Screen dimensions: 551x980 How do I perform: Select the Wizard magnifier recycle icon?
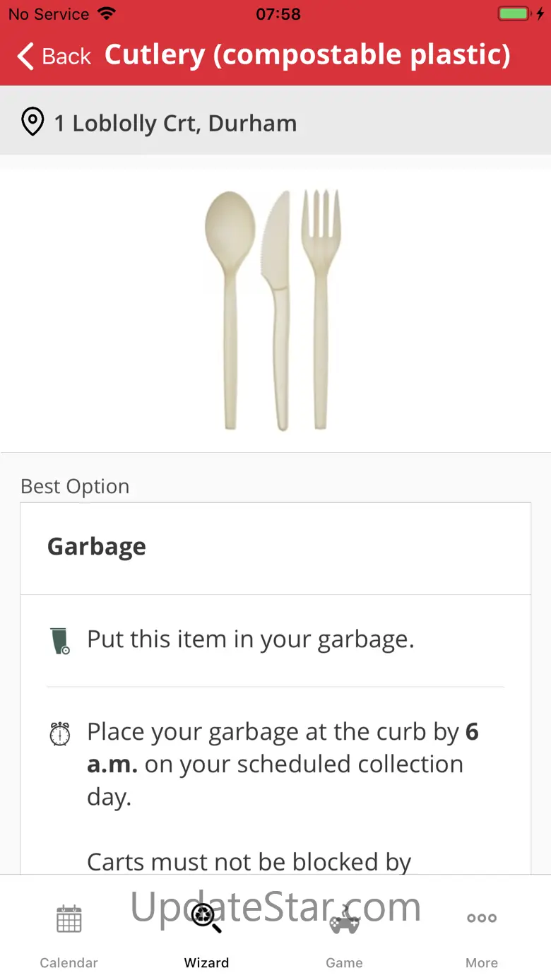[206, 918]
